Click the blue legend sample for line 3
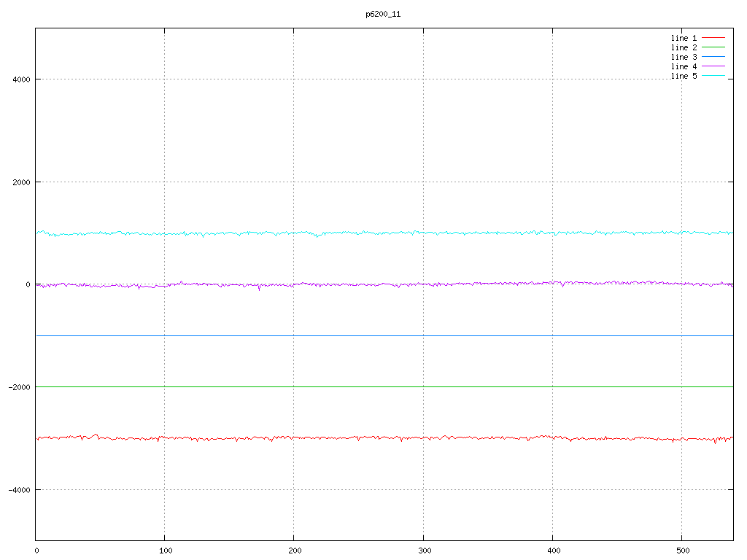 (x=713, y=57)
